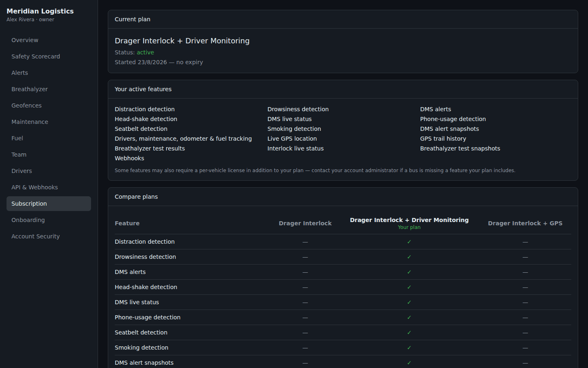Image resolution: width=588 pixels, height=368 pixels.
Task: Click 'Started 23/8/2026 — no expiry' text
Action: pos(159,62)
